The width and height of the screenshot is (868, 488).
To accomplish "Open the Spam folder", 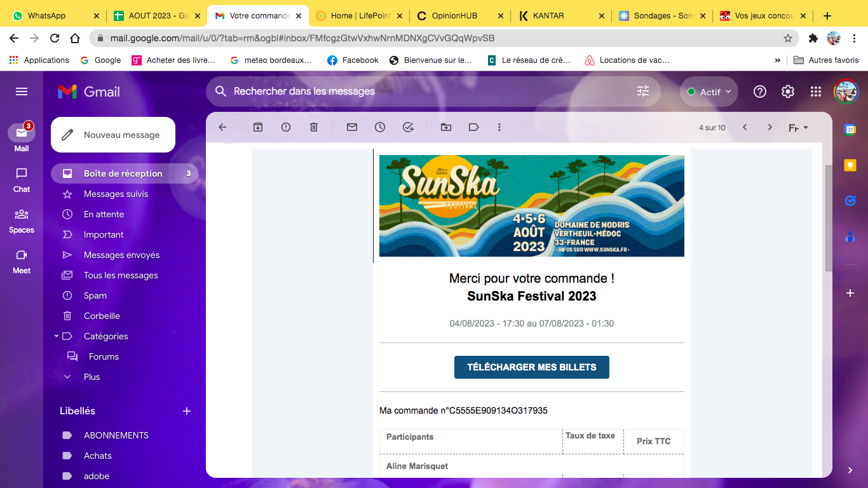I will 125,295.
